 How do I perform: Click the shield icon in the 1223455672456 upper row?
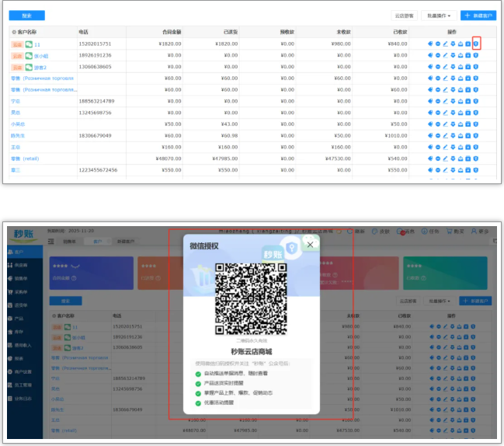(x=476, y=170)
